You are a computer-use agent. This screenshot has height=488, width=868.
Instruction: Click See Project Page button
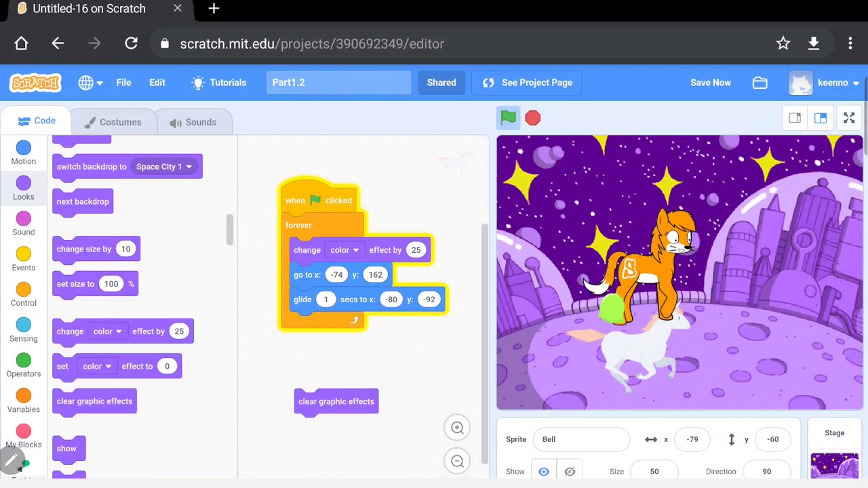[527, 83]
